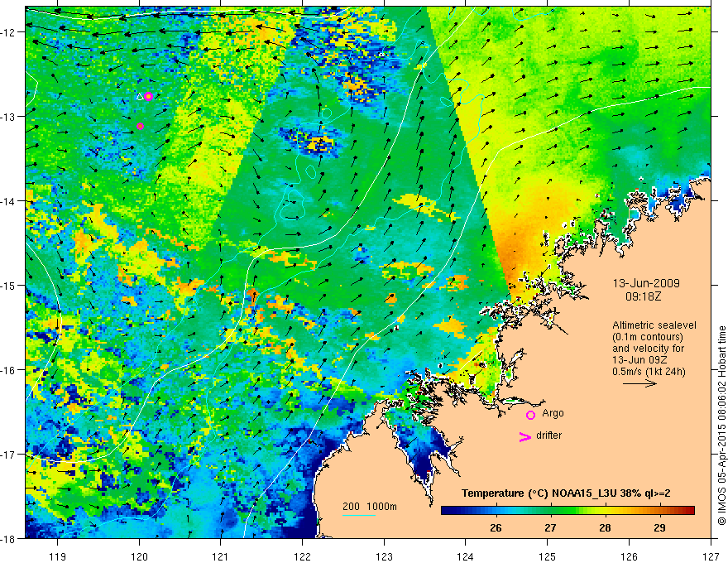This screenshot has width=728, height=563.
Task: Click the "200" depth contour label
Action: pyautogui.click(x=351, y=507)
